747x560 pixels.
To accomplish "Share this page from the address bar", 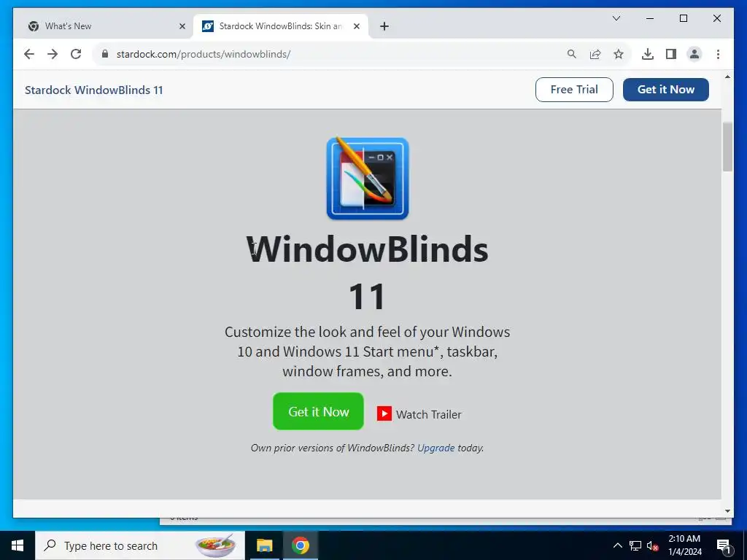I will (595, 54).
